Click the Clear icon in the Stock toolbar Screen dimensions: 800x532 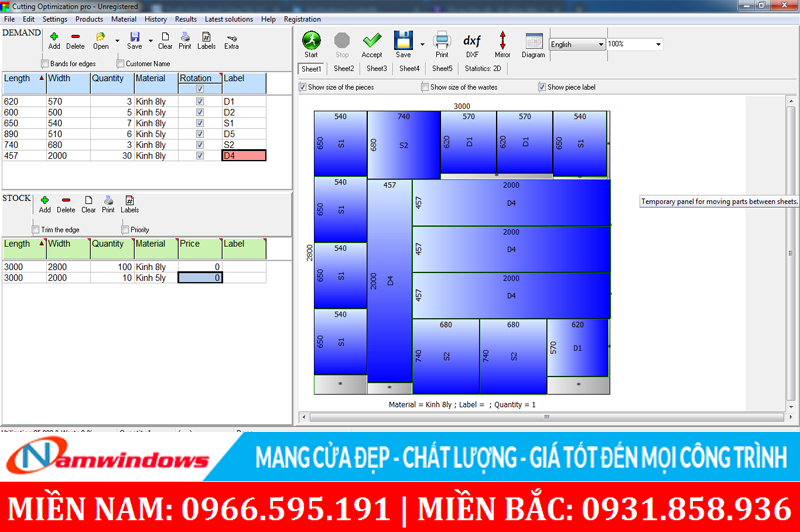click(x=88, y=200)
